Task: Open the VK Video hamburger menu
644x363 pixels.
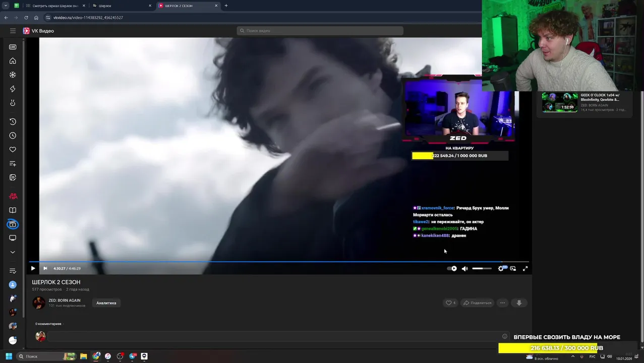Action: coord(13,31)
